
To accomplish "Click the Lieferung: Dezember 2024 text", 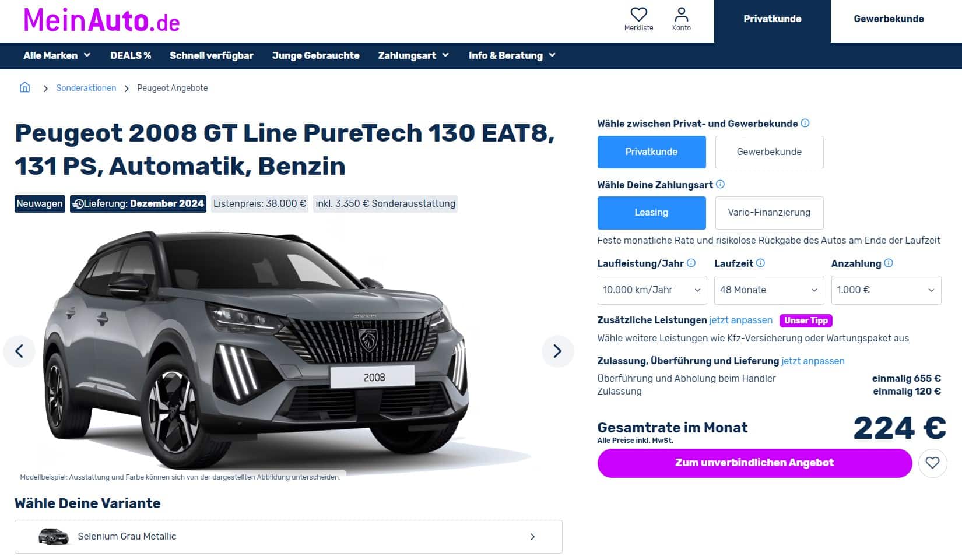I will coord(144,204).
